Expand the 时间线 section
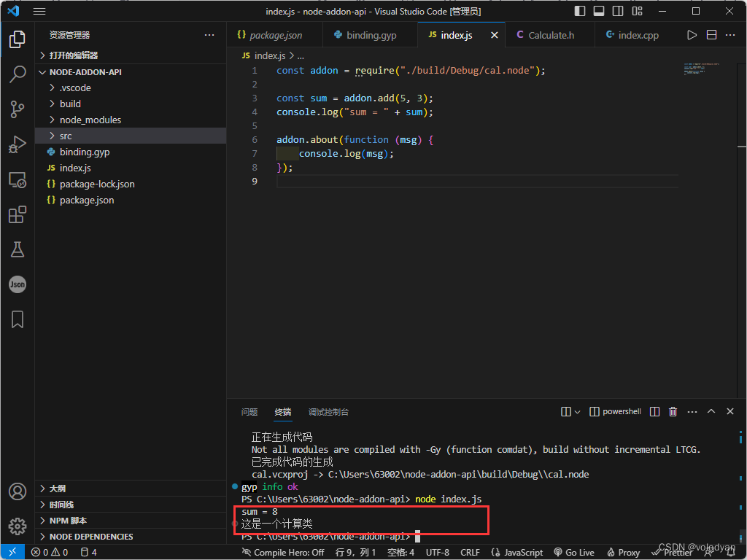 click(x=131, y=505)
